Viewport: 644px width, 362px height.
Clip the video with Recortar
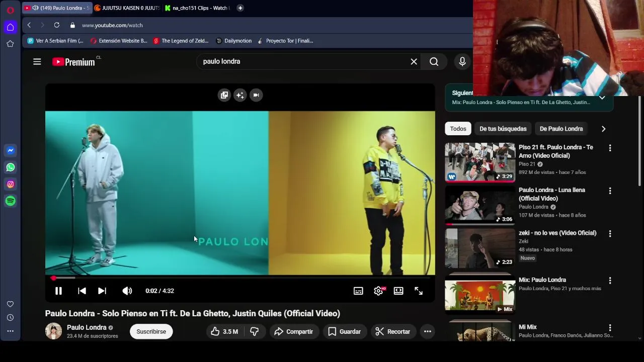pyautogui.click(x=393, y=331)
